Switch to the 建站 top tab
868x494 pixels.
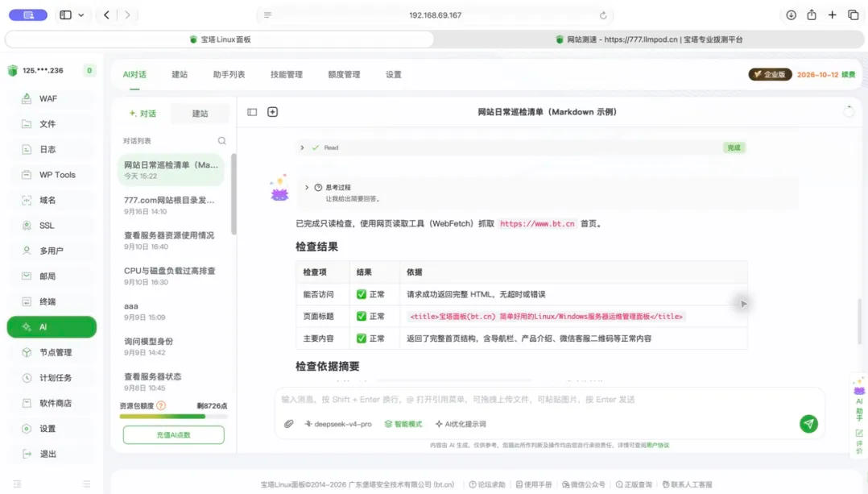coord(180,74)
